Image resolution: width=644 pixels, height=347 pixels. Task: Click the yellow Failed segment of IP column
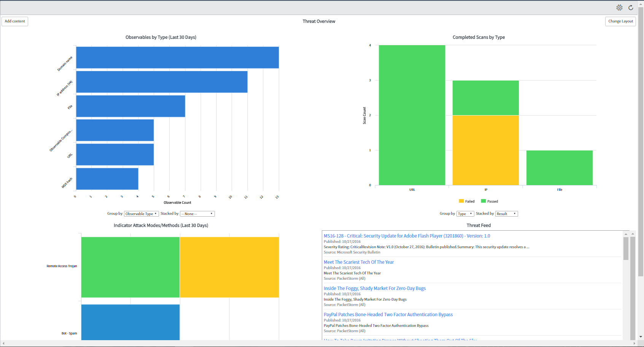486,150
